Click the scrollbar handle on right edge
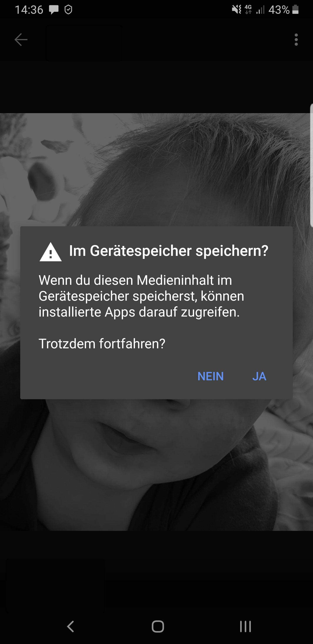313x644 pixels. click(x=311, y=165)
